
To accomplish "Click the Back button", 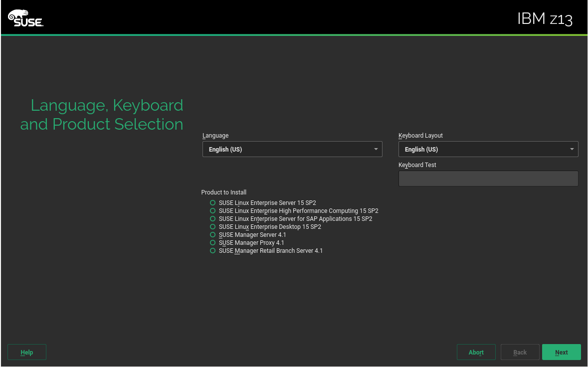I will click(x=520, y=352).
